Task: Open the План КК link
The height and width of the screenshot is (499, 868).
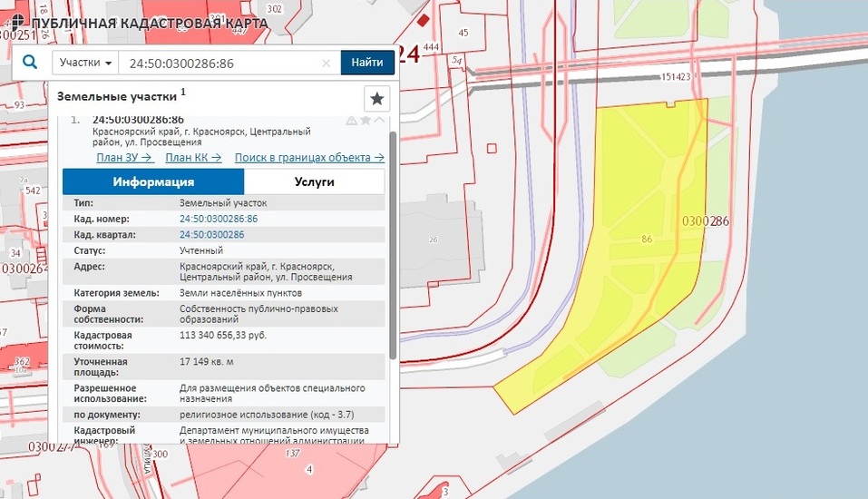Action: (x=193, y=157)
